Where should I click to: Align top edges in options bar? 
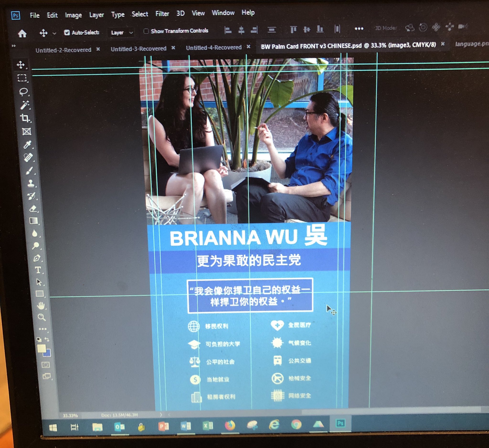pyautogui.click(x=293, y=30)
